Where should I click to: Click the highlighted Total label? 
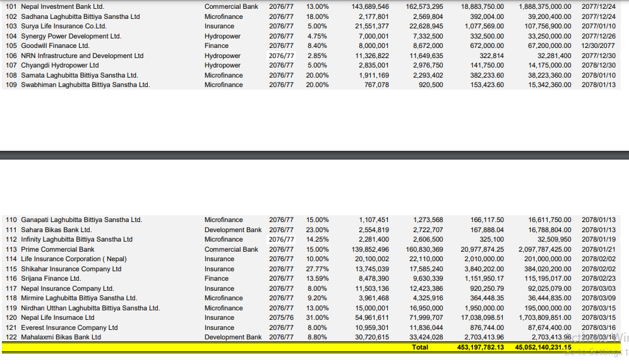pos(419,347)
